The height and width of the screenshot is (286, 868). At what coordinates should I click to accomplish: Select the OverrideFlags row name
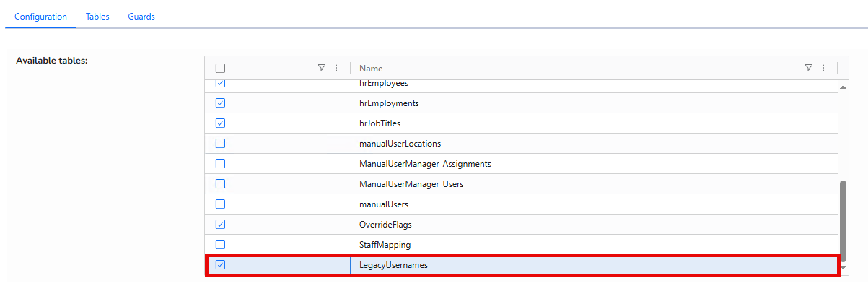point(385,225)
